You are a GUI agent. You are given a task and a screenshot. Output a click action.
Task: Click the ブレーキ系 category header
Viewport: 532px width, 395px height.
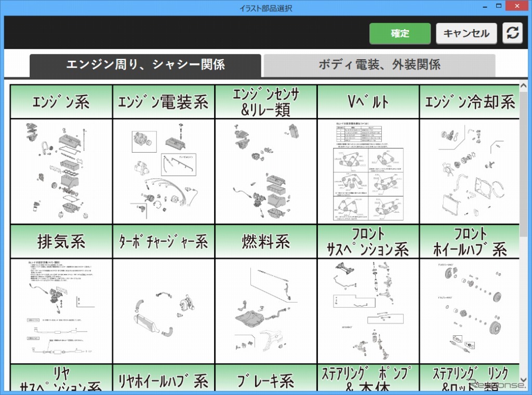266,380
